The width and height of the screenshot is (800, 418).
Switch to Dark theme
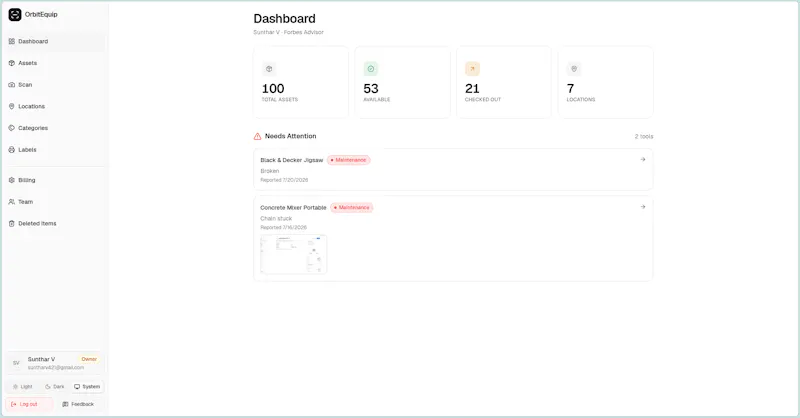pos(55,387)
